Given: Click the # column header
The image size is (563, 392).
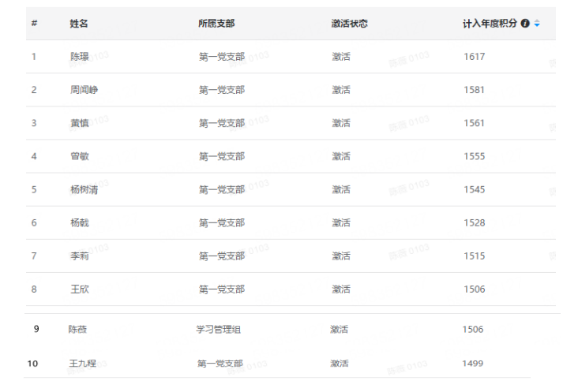Looking at the screenshot, I should (x=34, y=24).
